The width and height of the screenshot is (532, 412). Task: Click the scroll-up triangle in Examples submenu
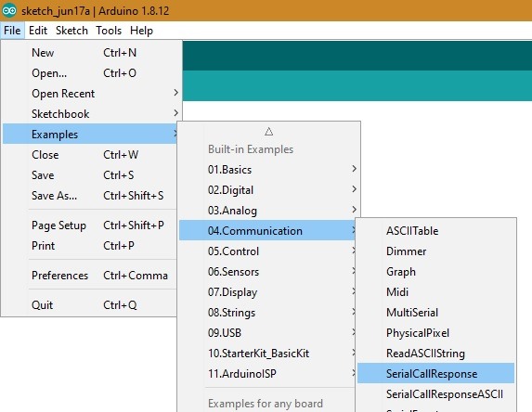[268, 132]
